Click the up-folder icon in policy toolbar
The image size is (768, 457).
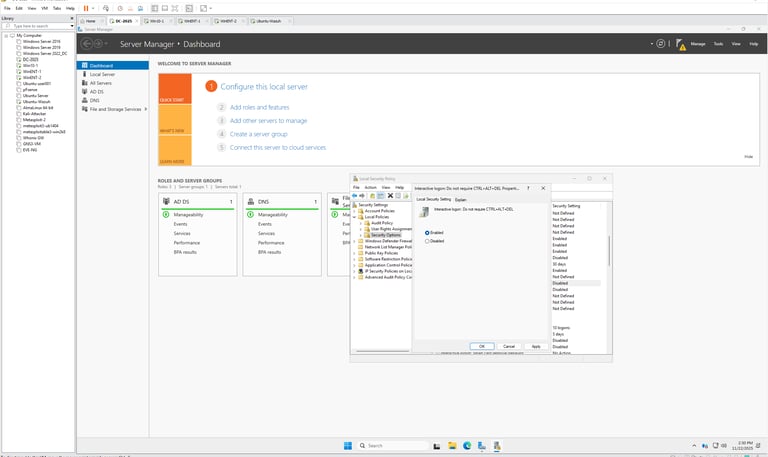(x=372, y=196)
